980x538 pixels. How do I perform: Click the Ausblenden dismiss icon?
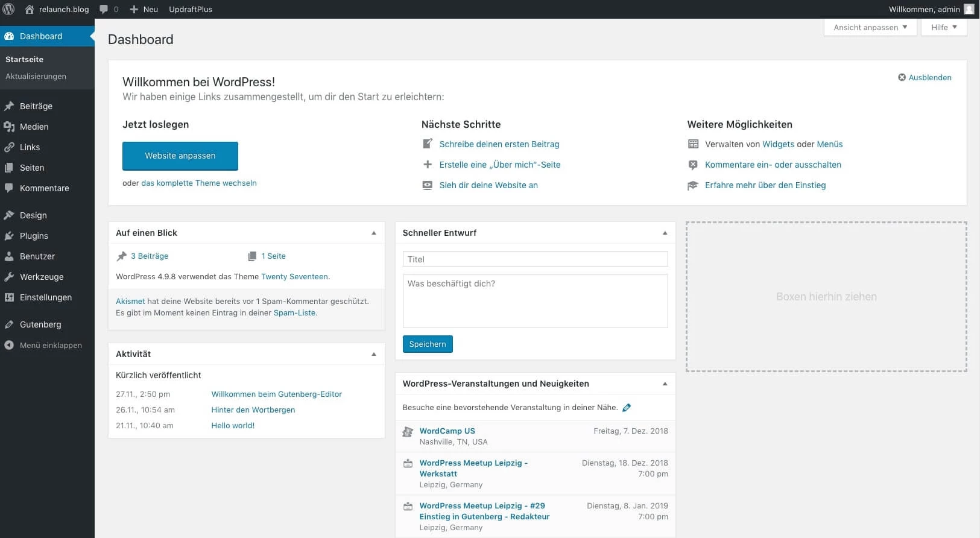(902, 77)
